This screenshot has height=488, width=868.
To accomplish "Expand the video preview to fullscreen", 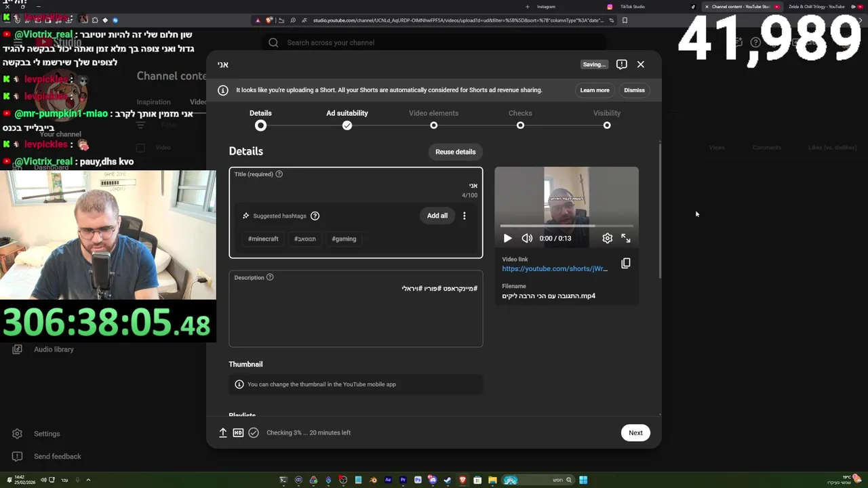I will (626, 238).
